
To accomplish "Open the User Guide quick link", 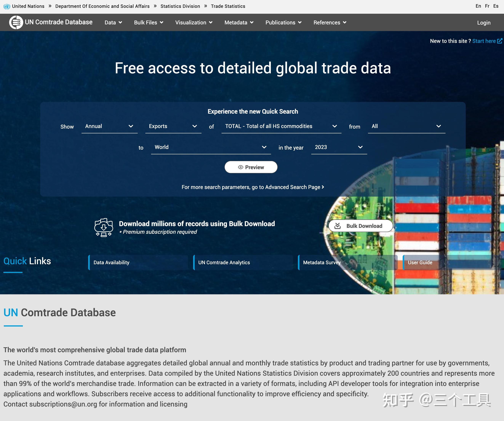I will (x=420, y=263).
